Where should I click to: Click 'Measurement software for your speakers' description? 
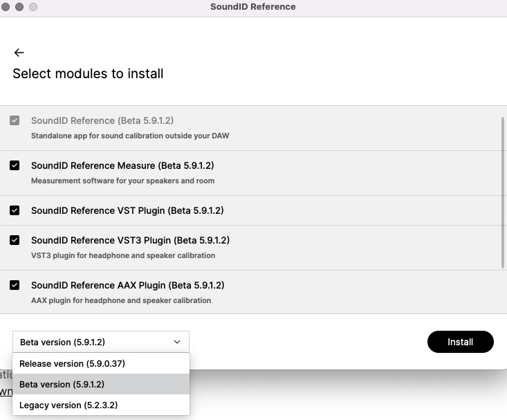tap(123, 181)
